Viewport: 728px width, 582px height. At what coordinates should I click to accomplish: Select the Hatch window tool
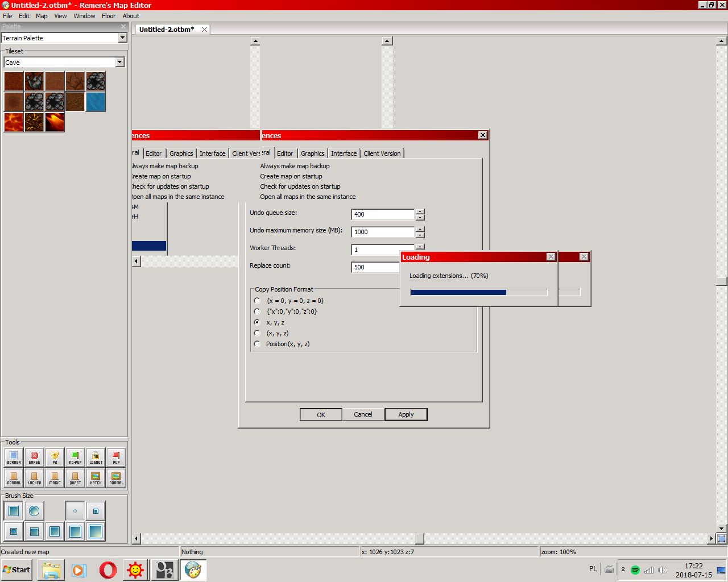click(96, 478)
